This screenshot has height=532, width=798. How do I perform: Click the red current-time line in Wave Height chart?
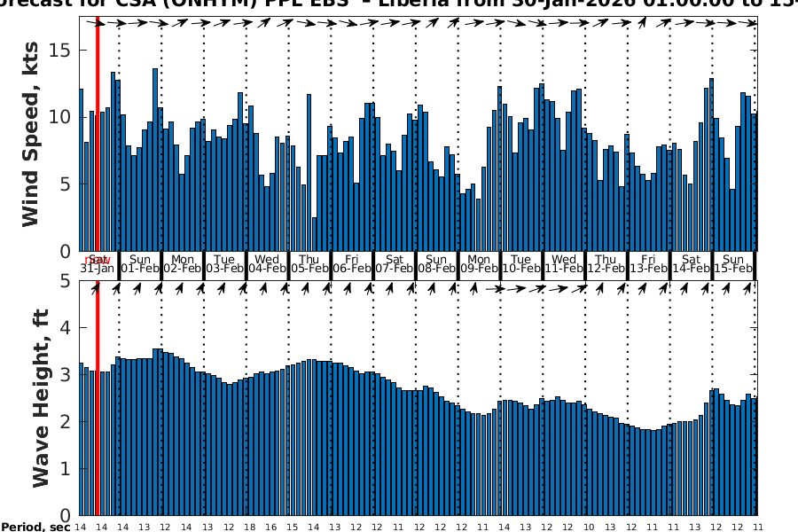tap(97, 399)
